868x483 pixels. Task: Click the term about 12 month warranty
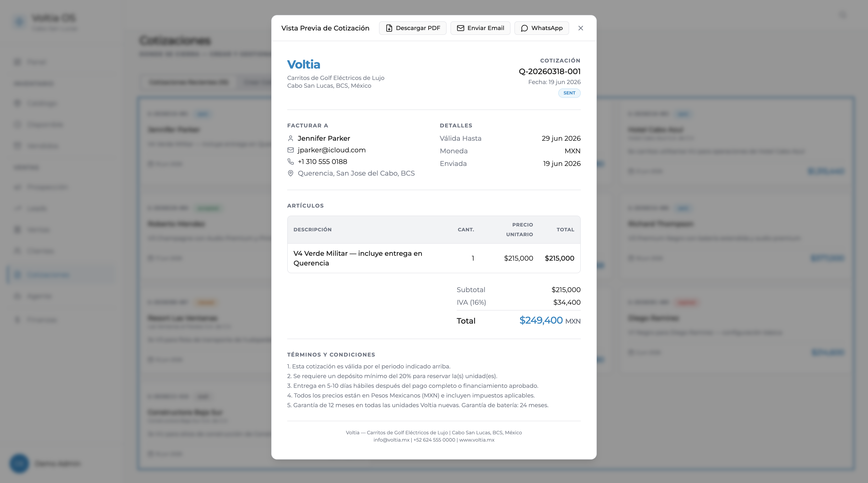(418, 405)
